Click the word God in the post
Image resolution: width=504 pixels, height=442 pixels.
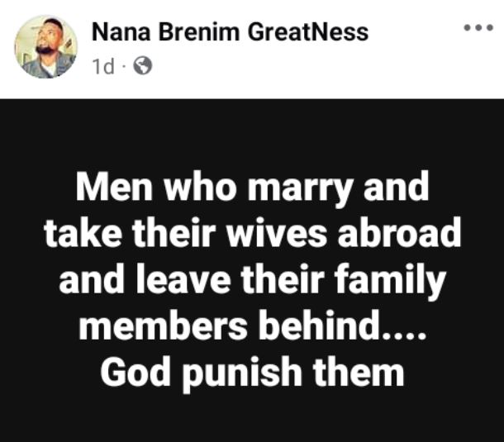(135, 372)
